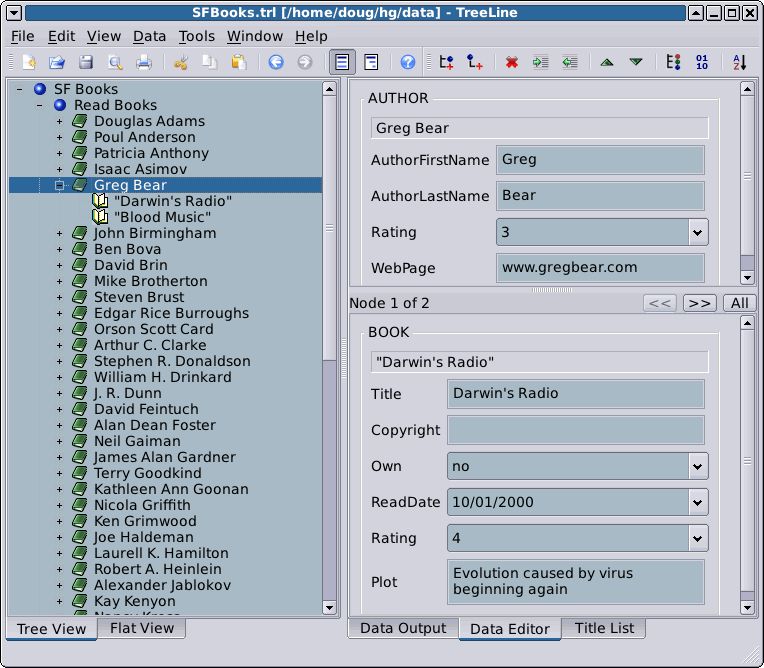Expand the Neil Gaiman node
Screen dimensions: 764x668
pyautogui.click(x=59, y=441)
